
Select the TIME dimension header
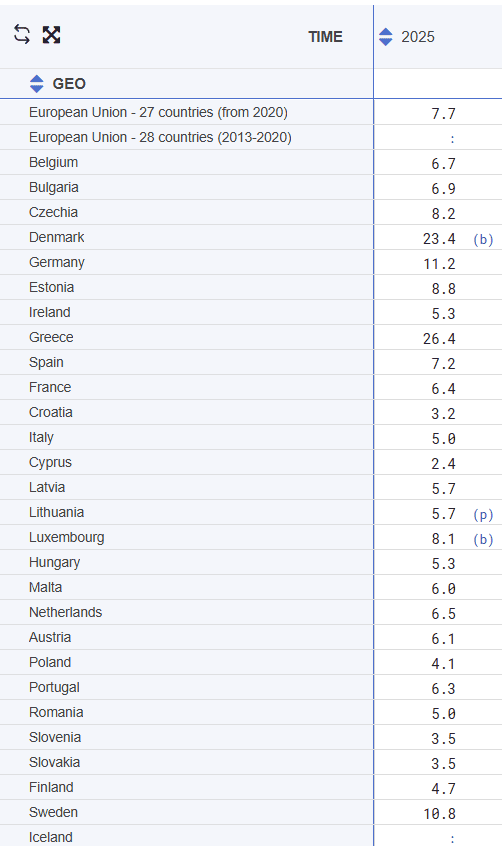click(325, 37)
